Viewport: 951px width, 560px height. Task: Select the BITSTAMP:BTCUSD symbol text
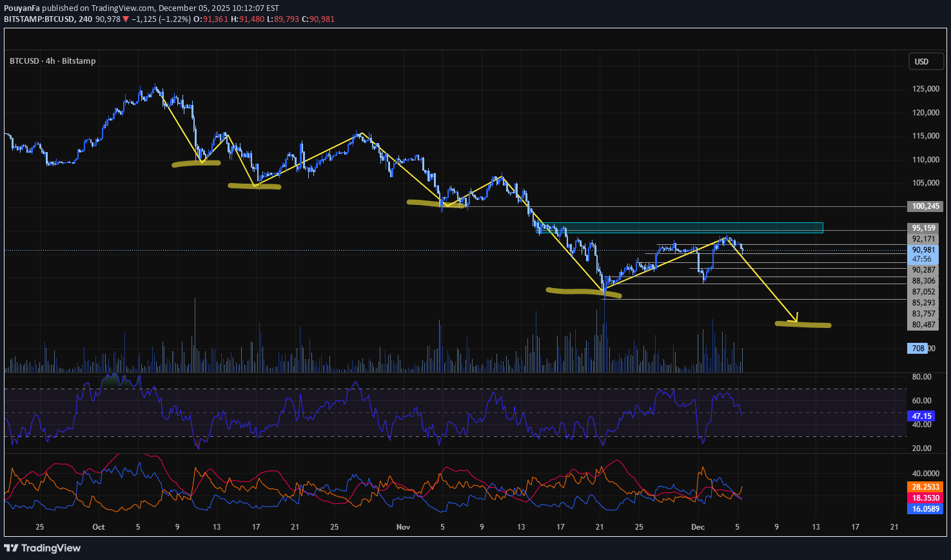[39, 19]
